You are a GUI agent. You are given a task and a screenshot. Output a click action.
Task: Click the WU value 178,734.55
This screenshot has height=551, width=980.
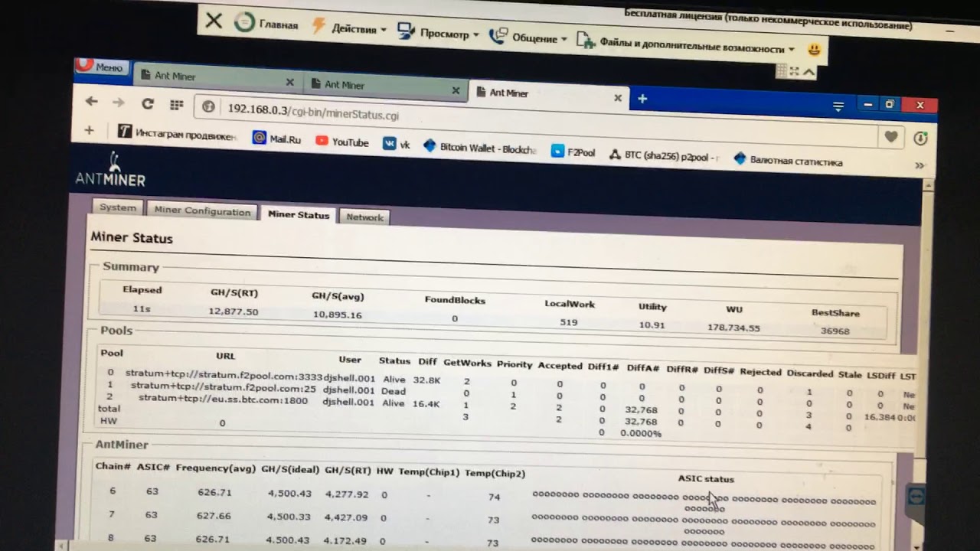point(733,328)
